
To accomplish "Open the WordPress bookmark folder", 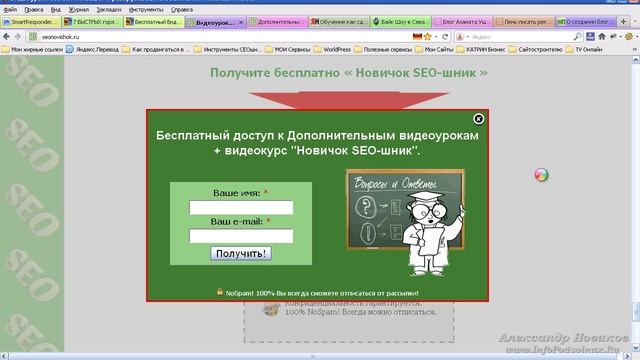I will tap(332, 49).
